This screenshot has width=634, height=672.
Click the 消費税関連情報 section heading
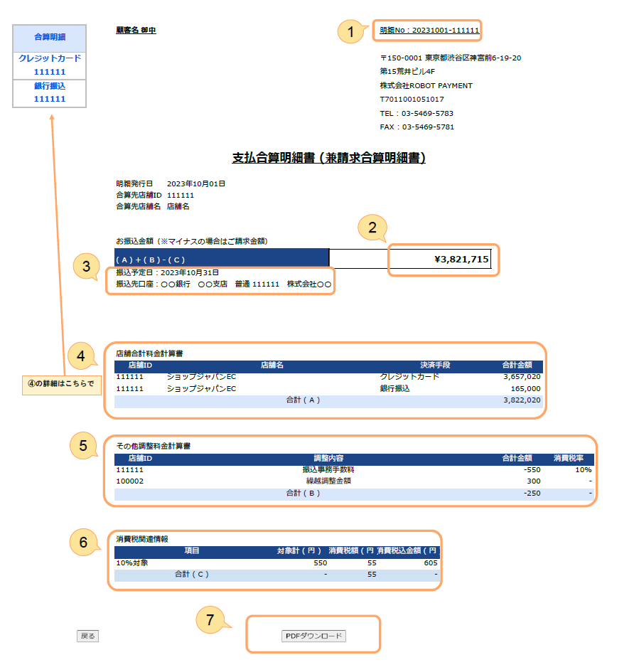142,539
